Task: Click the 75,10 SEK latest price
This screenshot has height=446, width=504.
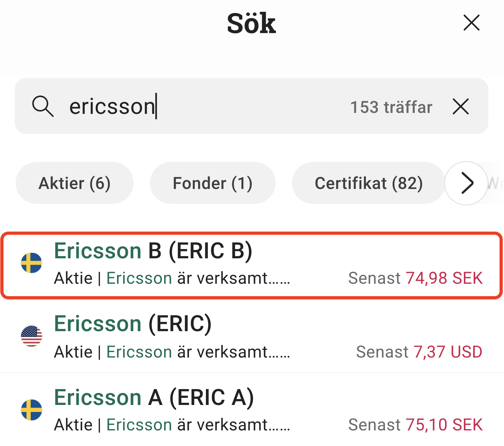Action: [444, 425]
